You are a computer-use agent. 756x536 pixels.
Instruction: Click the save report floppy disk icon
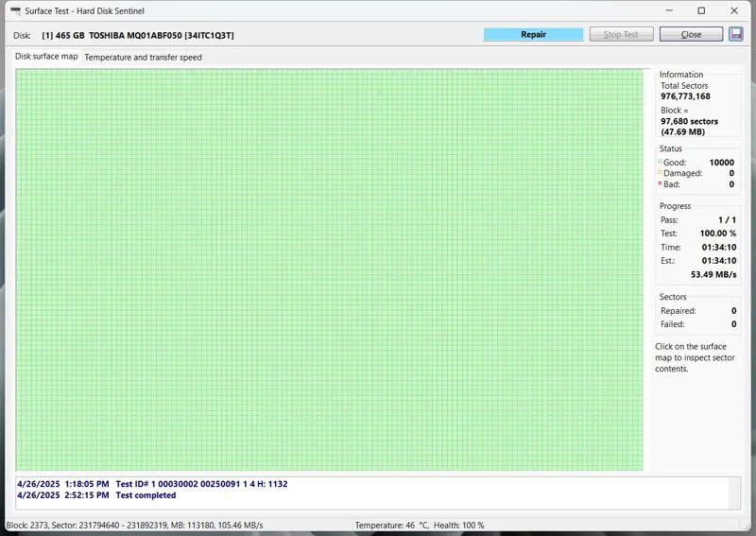(x=736, y=34)
